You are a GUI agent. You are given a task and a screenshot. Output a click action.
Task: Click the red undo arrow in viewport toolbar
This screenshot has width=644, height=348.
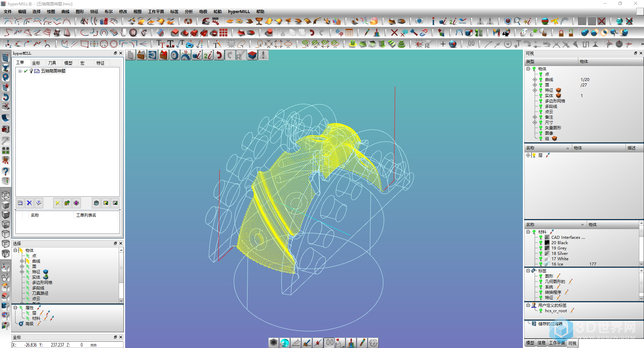pos(219,55)
